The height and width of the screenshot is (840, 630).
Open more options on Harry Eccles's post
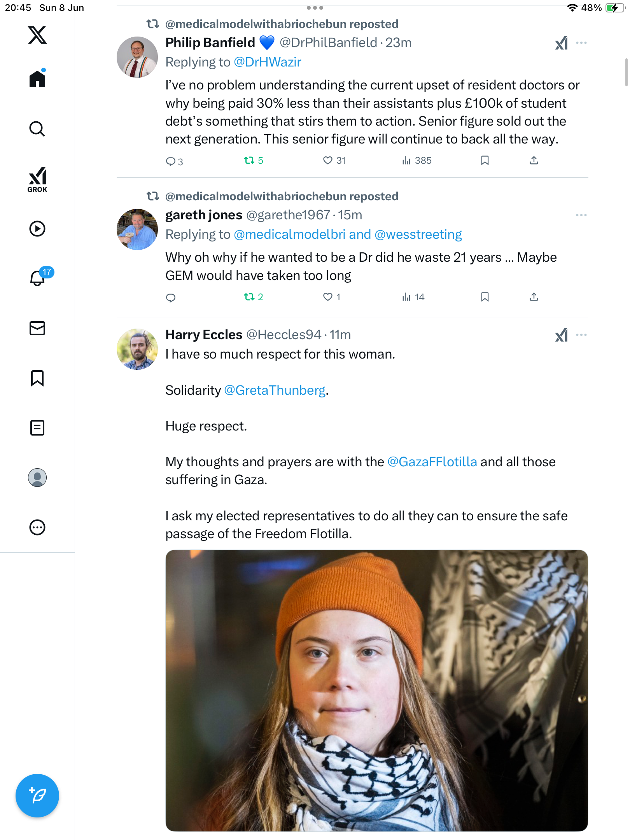tap(581, 335)
